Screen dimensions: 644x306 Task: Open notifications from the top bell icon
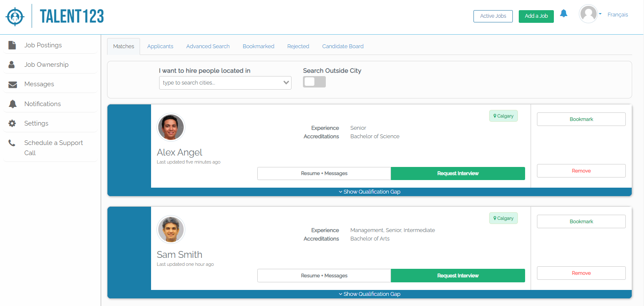tap(563, 13)
